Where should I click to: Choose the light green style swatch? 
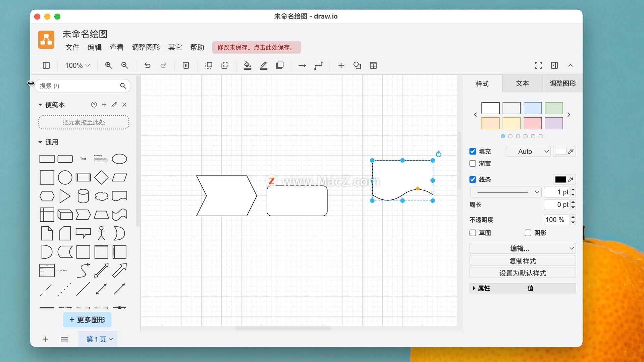pyautogui.click(x=554, y=108)
